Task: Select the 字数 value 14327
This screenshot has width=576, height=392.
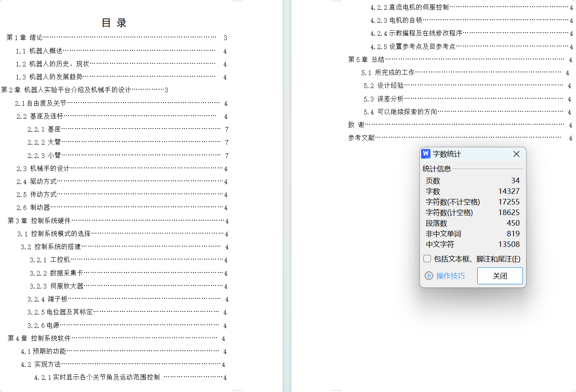Action: (509, 191)
